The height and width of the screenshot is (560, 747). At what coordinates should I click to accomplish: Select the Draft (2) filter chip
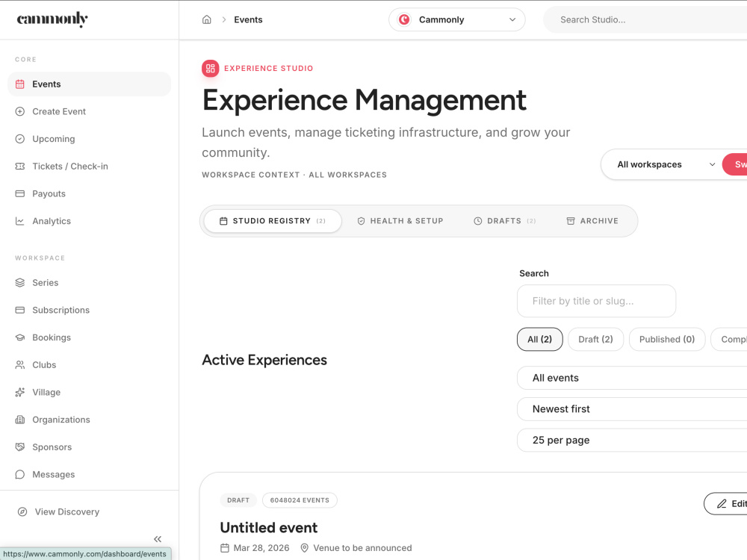pos(595,340)
